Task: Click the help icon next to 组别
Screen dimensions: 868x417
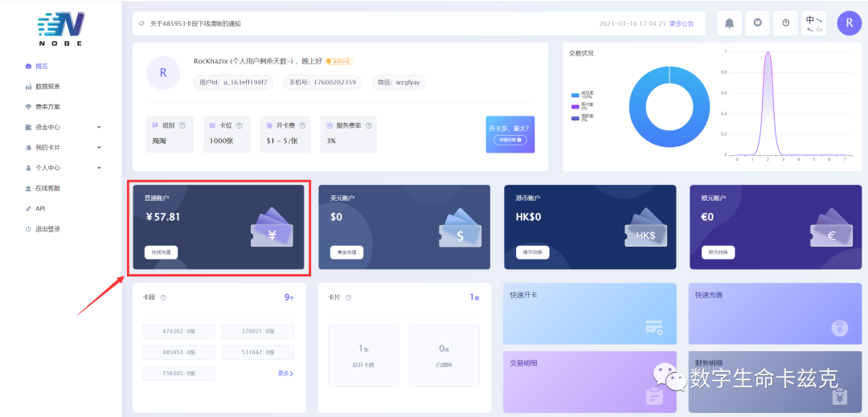Action: click(x=182, y=125)
